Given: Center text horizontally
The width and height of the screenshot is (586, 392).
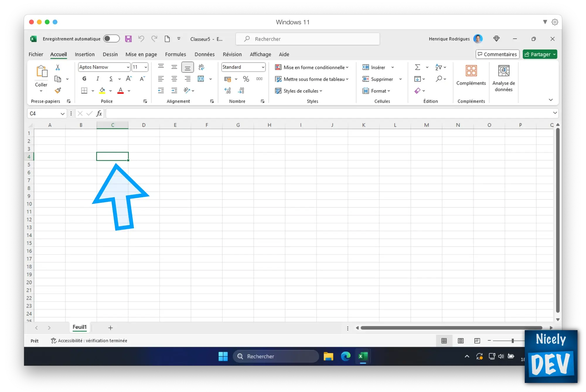Looking at the screenshot, I should pyautogui.click(x=174, y=79).
